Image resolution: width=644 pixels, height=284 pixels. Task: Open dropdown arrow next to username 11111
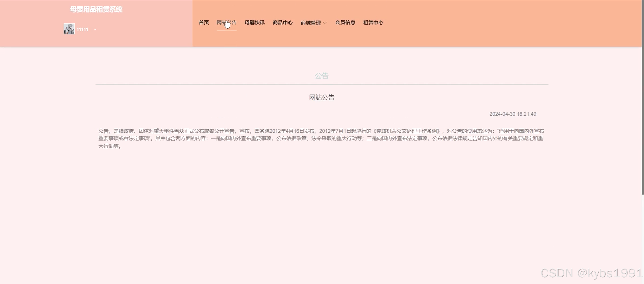[95, 30]
